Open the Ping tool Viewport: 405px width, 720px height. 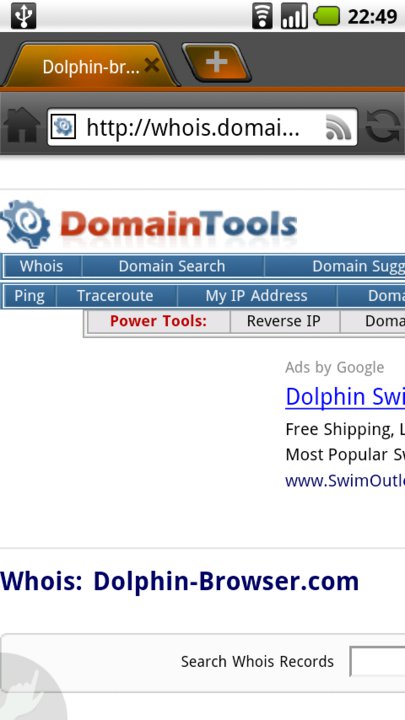click(x=29, y=296)
